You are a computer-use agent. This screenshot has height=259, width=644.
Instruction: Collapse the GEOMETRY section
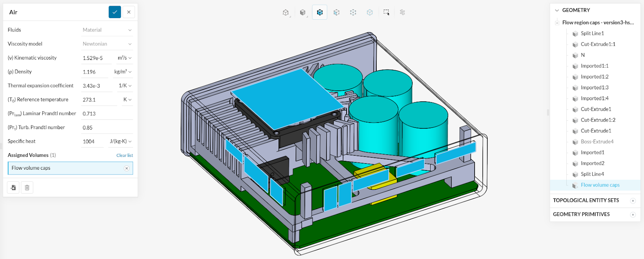(557, 10)
